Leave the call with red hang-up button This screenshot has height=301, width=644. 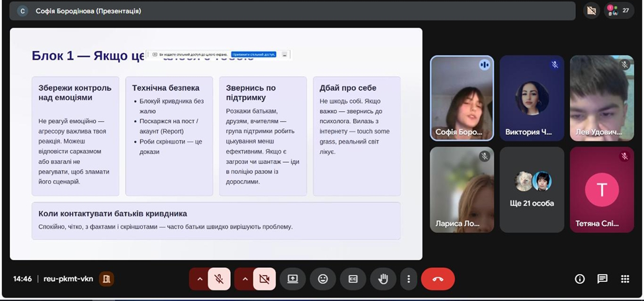pos(438,279)
